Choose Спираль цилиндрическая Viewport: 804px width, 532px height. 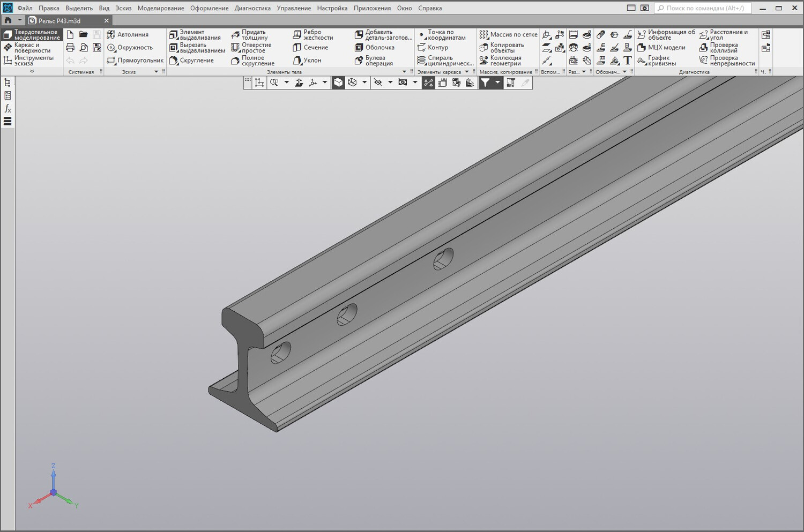tap(445, 61)
